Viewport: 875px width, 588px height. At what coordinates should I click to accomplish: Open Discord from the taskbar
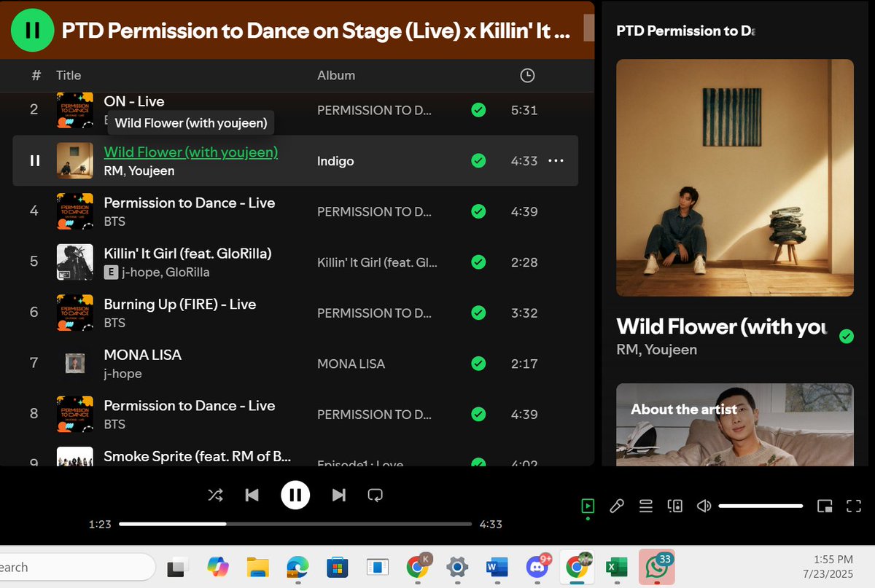click(537, 566)
